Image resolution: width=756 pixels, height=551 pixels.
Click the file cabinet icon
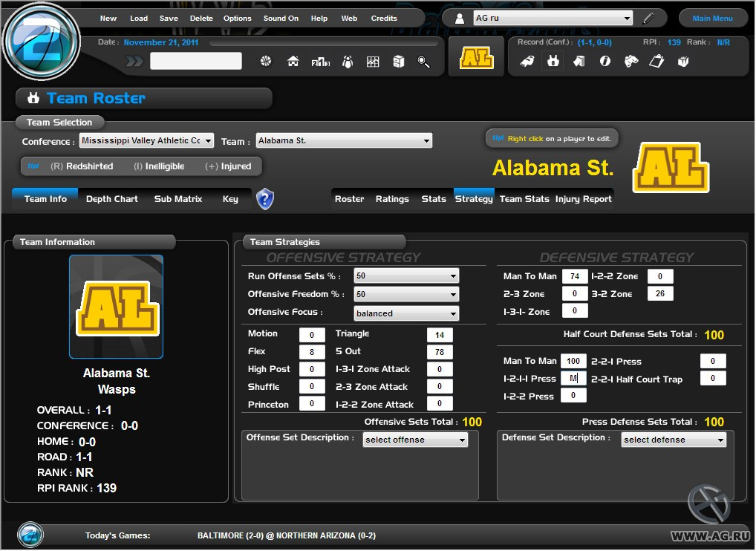click(398, 62)
